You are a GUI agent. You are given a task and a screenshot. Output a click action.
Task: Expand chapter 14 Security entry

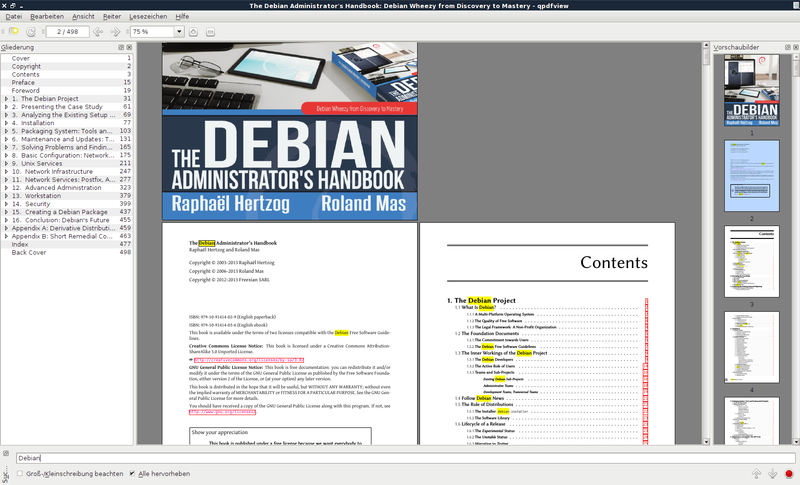(6, 204)
